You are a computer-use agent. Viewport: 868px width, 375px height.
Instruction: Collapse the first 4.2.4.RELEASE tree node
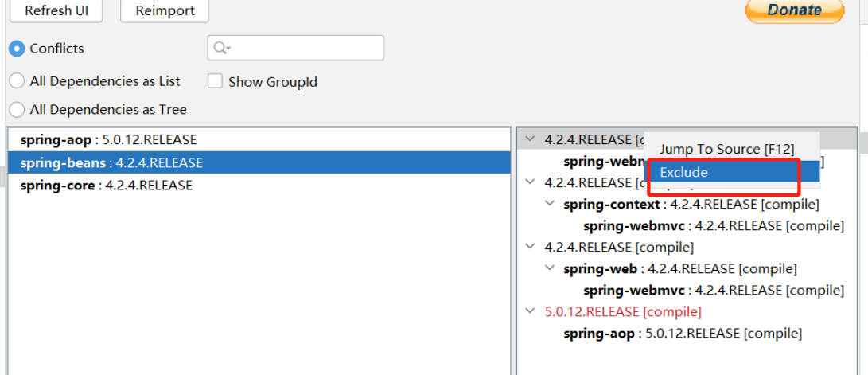(531, 139)
